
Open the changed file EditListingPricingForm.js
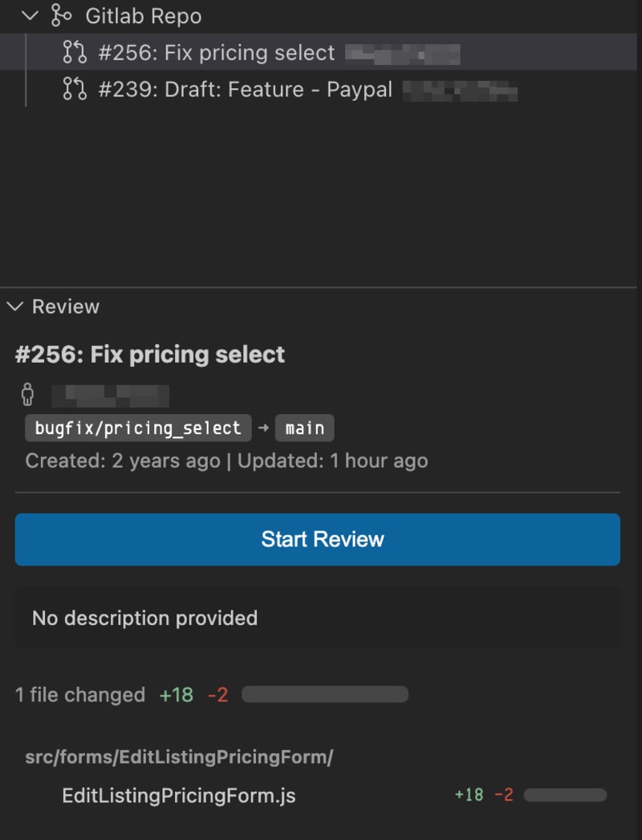click(x=178, y=795)
